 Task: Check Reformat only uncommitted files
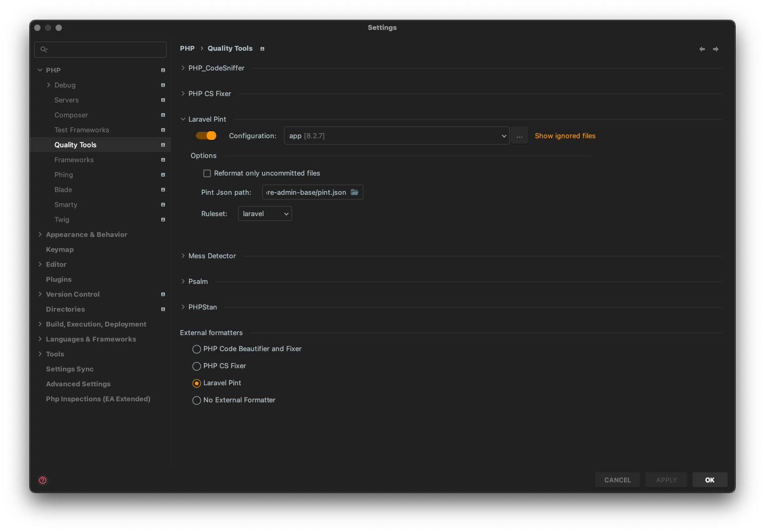point(207,173)
